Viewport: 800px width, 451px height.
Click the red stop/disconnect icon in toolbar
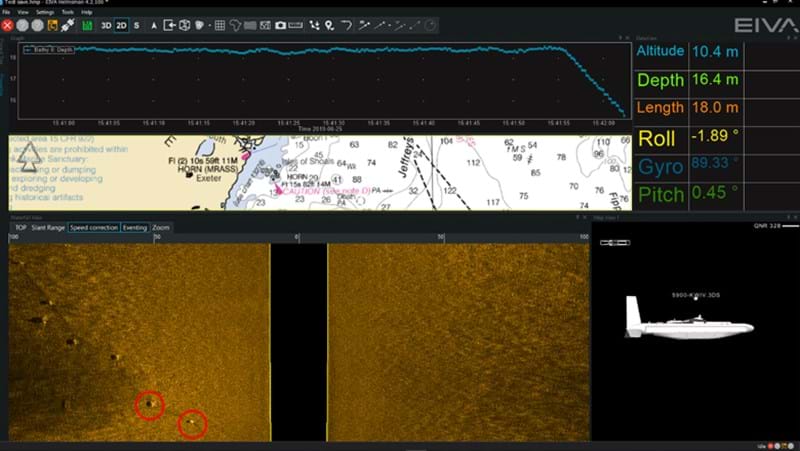point(7,24)
